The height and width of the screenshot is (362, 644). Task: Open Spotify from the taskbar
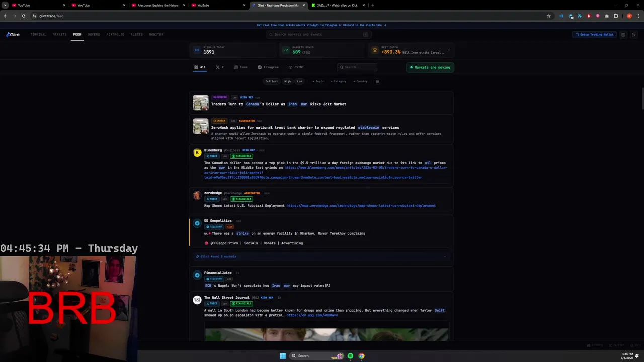click(x=350, y=356)
